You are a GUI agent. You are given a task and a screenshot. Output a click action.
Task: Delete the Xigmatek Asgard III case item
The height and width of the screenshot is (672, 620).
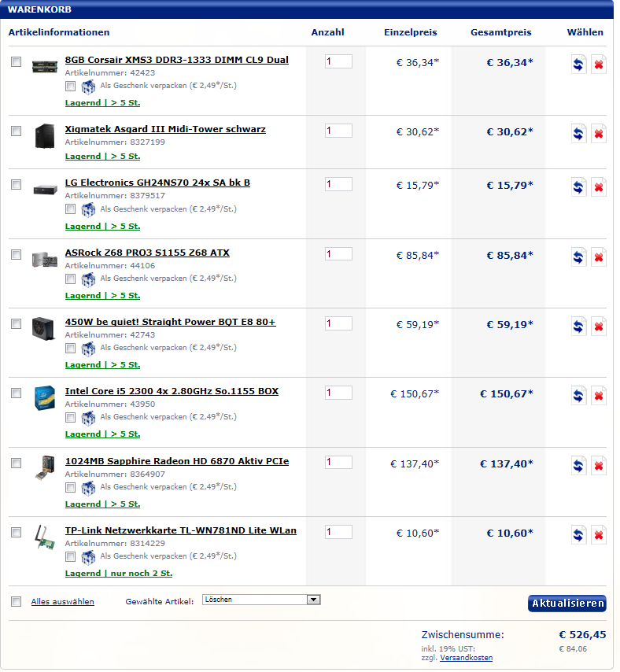pyautogui.click(x=599, y=134)
